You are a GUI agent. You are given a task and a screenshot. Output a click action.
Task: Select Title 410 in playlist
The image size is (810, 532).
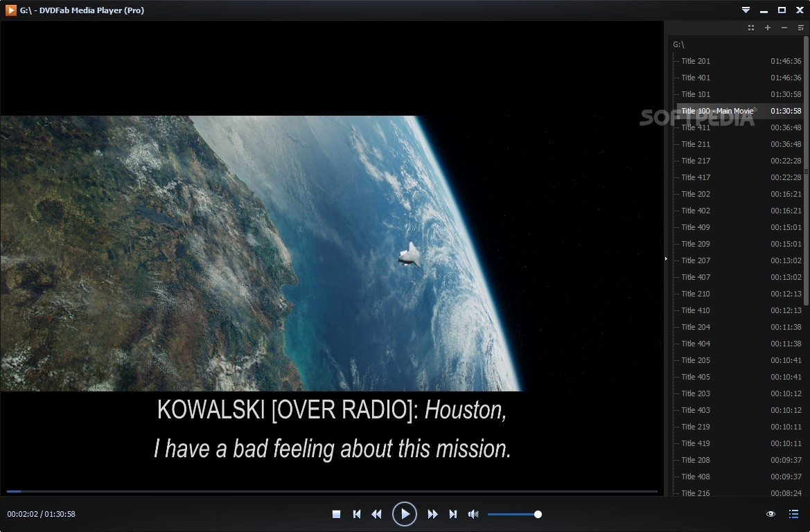pyautogui.click(x=740, y=310)
